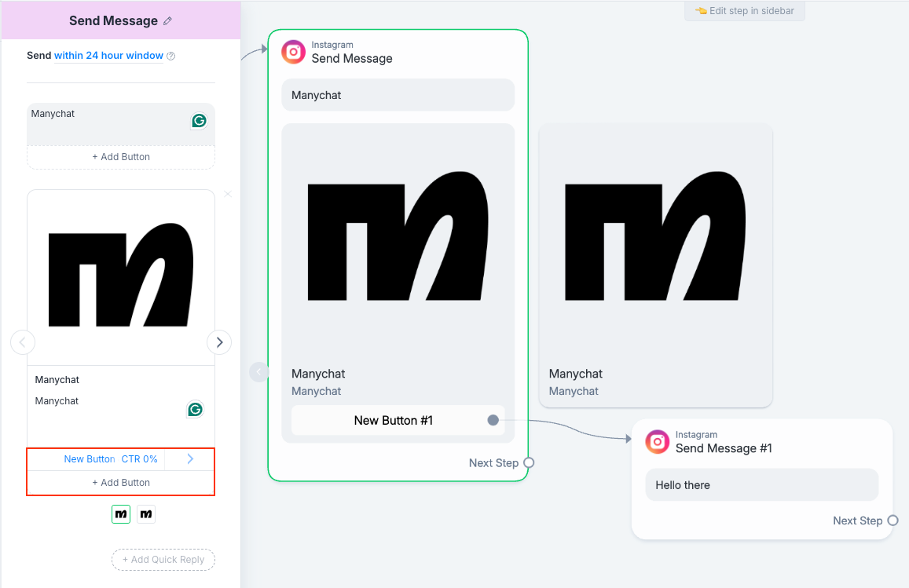
Task: Click the Next Step connector on the green node
Action: coord(527,462)
